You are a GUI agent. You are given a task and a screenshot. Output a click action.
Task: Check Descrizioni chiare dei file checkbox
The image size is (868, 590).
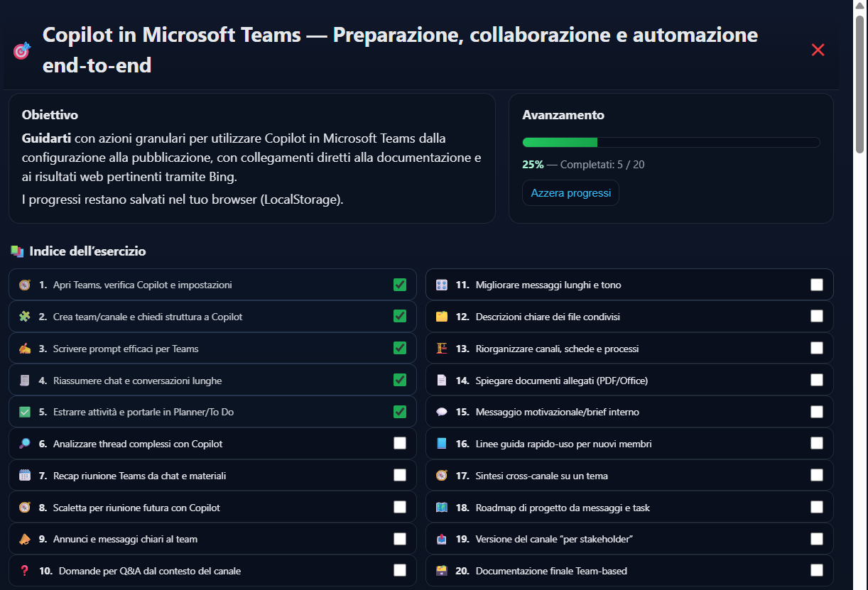817,316
